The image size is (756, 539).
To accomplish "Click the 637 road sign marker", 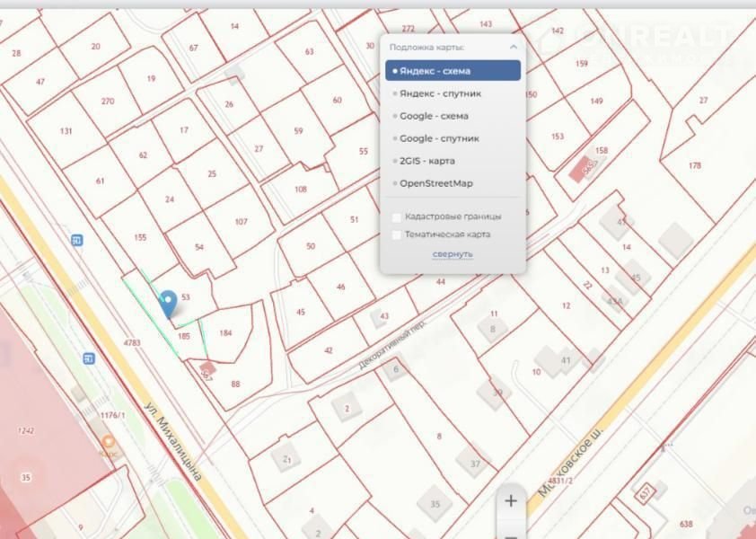I will click(645, 491).
